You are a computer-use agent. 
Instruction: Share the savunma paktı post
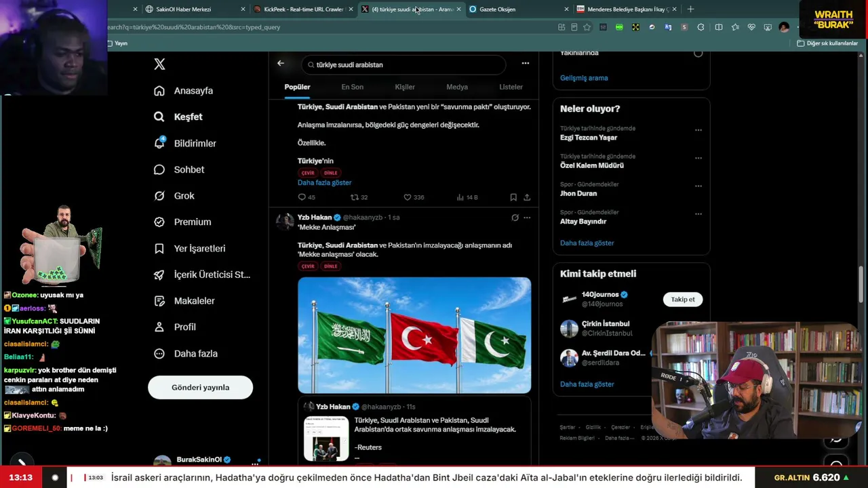pyautogui.click(x=527, y=197)
